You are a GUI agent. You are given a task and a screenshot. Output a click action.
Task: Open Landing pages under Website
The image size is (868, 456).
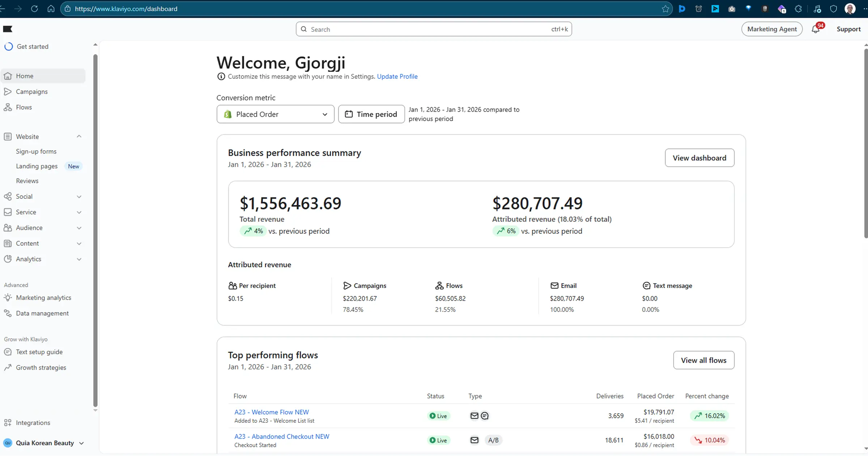coord(37,166)
